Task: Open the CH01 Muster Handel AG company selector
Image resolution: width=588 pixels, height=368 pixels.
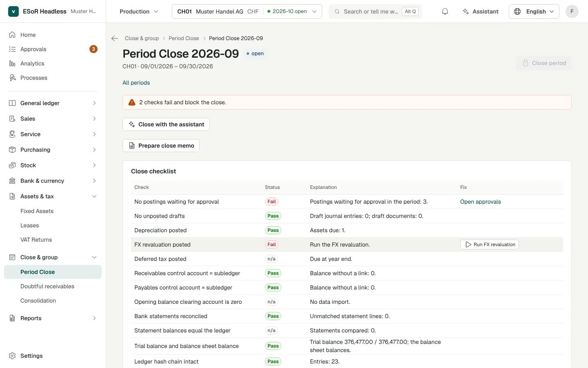Action: 247,11
